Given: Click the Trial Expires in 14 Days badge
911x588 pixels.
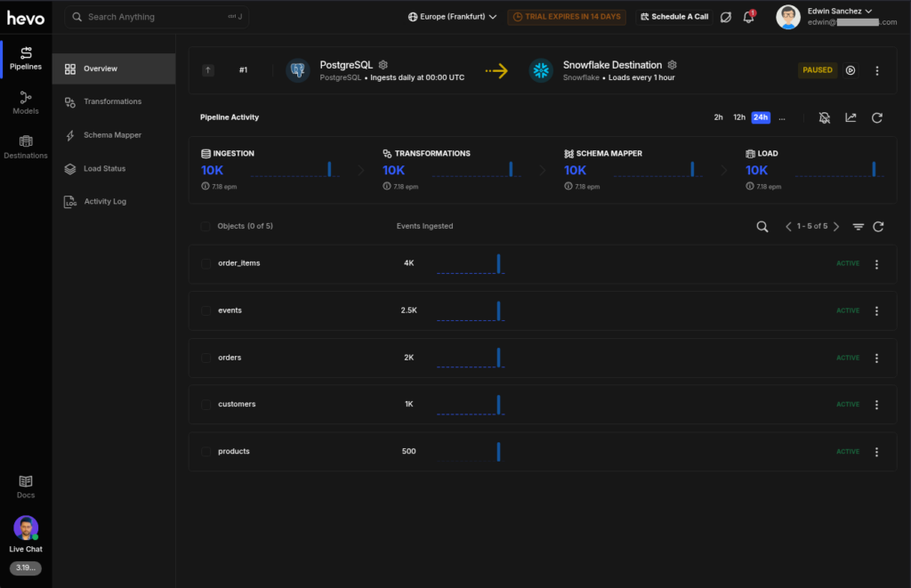Looking at the screenshot, I should 567,17.
